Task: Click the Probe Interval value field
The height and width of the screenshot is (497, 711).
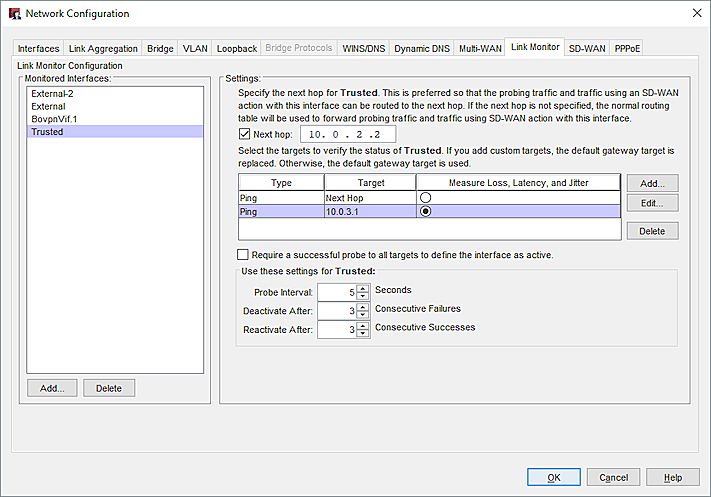Action: coord(337,292)
